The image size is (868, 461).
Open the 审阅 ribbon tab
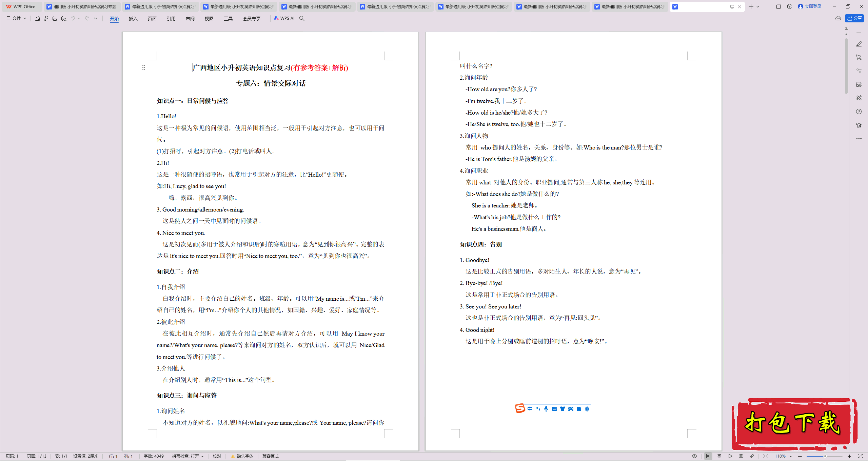pos(190,19)
